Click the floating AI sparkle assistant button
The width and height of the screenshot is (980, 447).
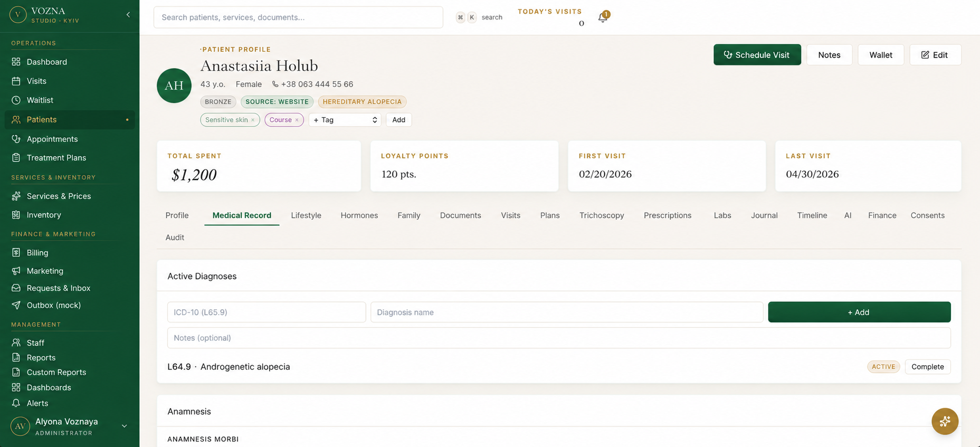(x=945, y=421)
